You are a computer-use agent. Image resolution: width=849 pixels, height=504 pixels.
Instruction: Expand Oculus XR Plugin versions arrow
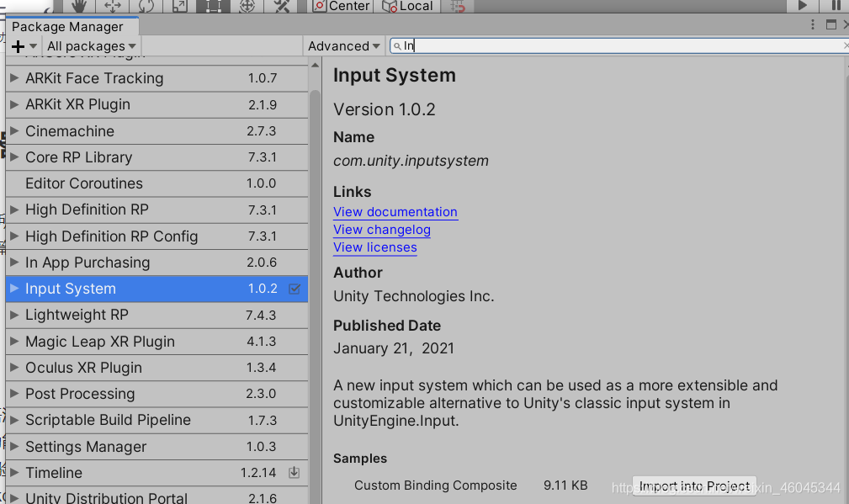(x=14, y=367)
